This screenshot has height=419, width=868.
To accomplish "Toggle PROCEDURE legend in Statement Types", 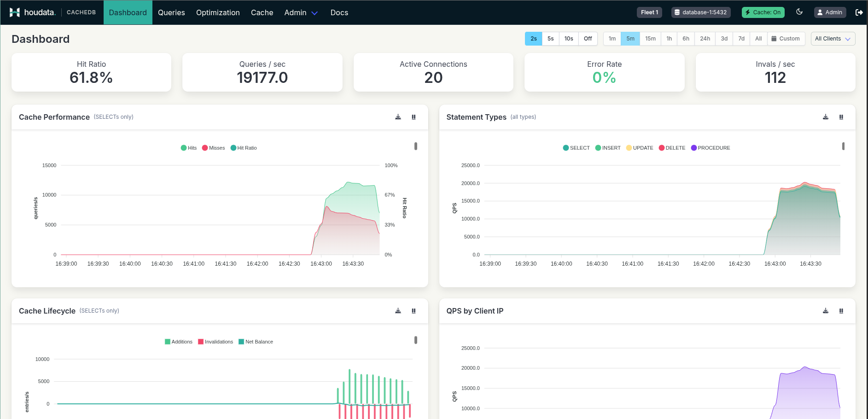I will tap(711, 148).
